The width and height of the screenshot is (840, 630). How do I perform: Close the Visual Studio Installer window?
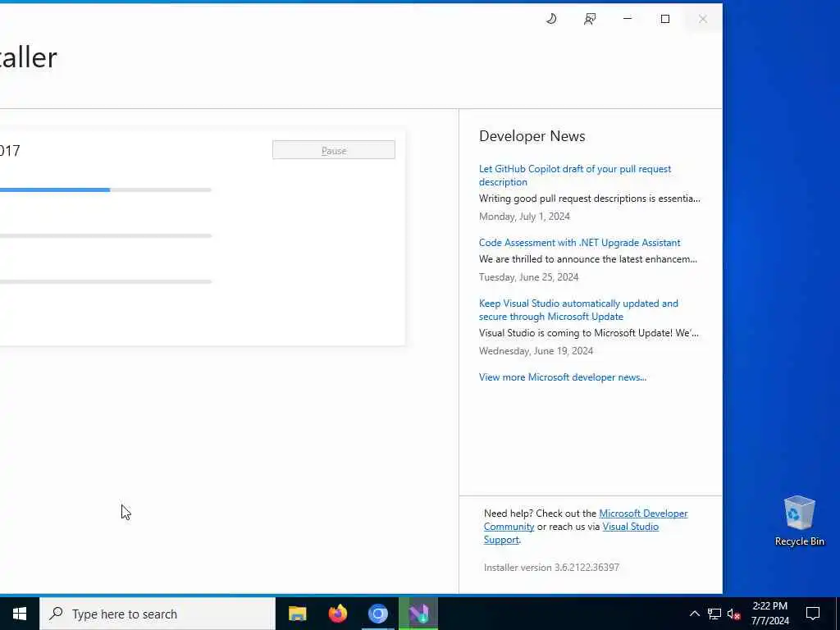point(703,19)
